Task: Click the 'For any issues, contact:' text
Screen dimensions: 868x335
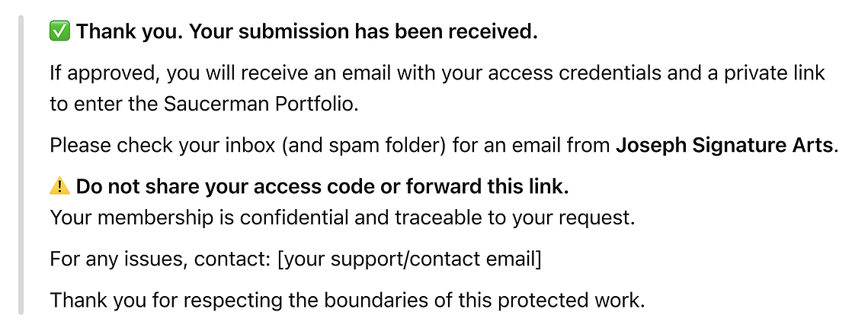Action: [x=161, y=259]
